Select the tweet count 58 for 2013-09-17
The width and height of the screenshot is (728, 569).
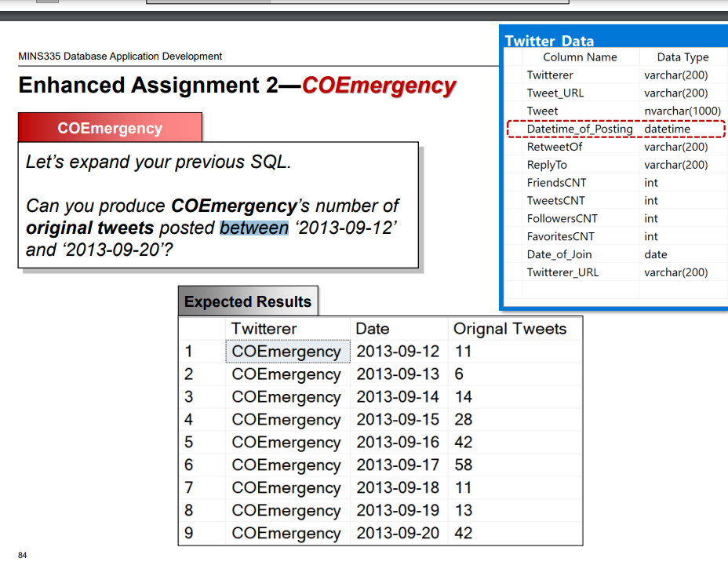(x=463, y=465)
